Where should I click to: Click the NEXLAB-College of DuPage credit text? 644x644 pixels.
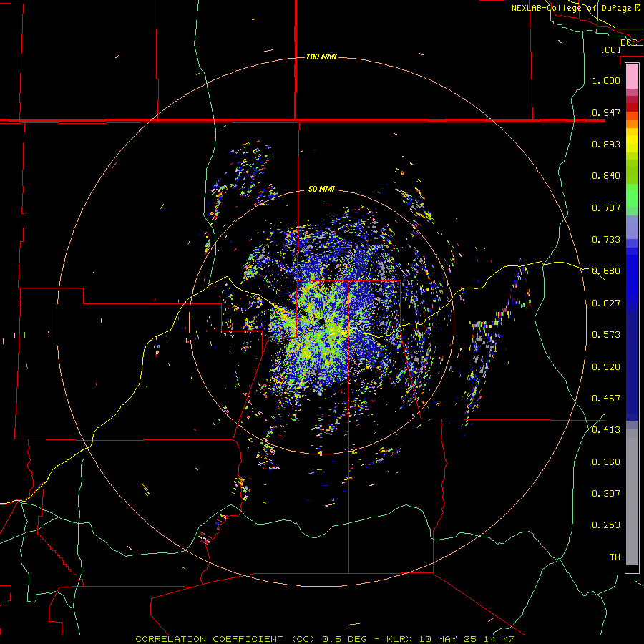(x=575, y=8)
